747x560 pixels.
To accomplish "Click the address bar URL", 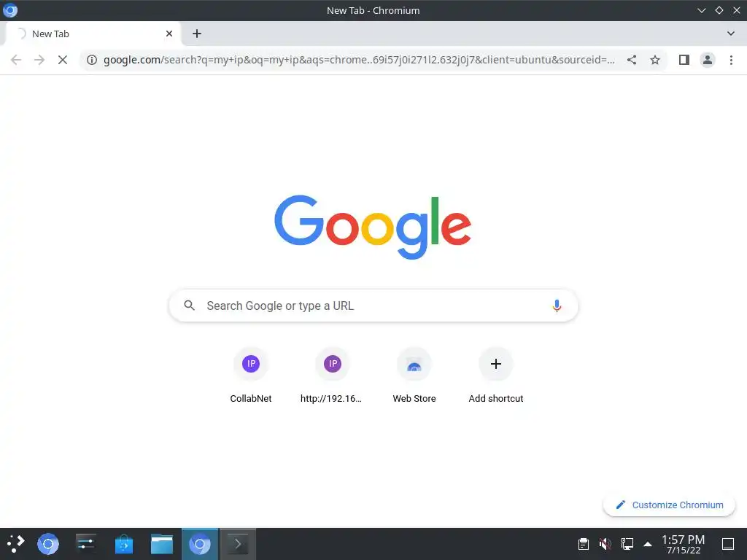I will click(359, 60).
